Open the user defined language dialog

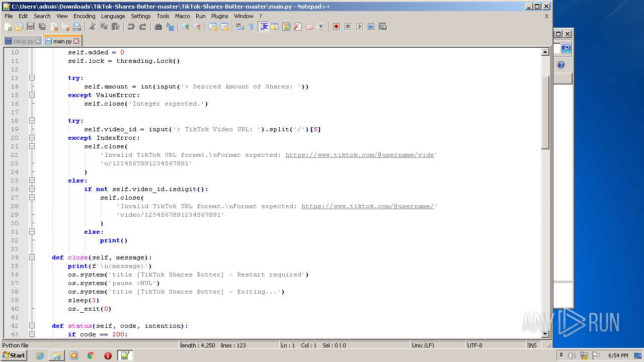click(275, 27)
